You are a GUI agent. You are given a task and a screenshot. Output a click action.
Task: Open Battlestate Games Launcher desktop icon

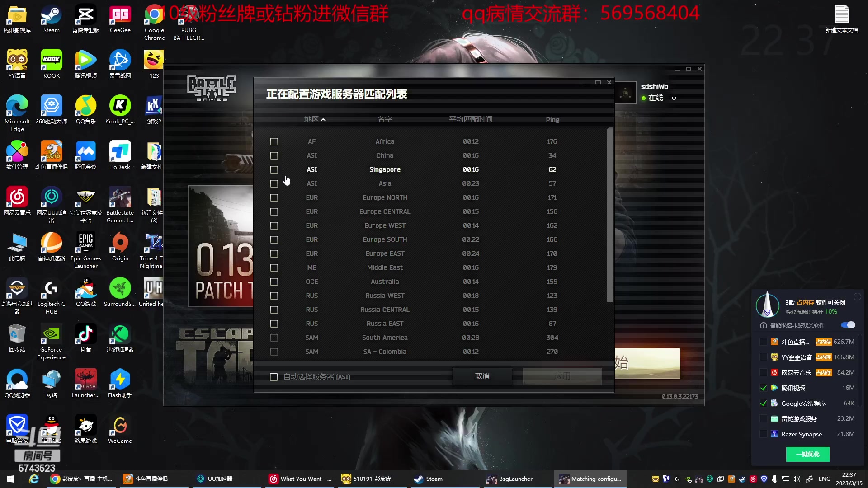click(120, 205)
